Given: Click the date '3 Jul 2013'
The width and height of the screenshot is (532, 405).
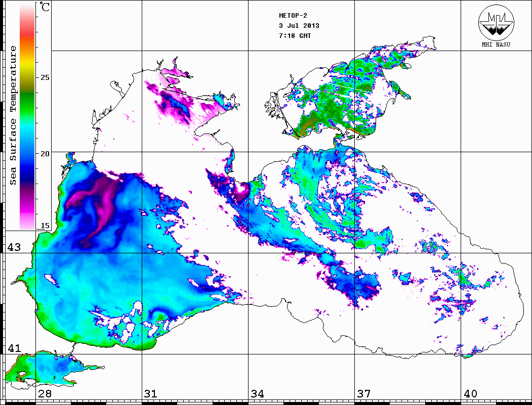Looking at the screenshot, I should click(x=299, y=26).
